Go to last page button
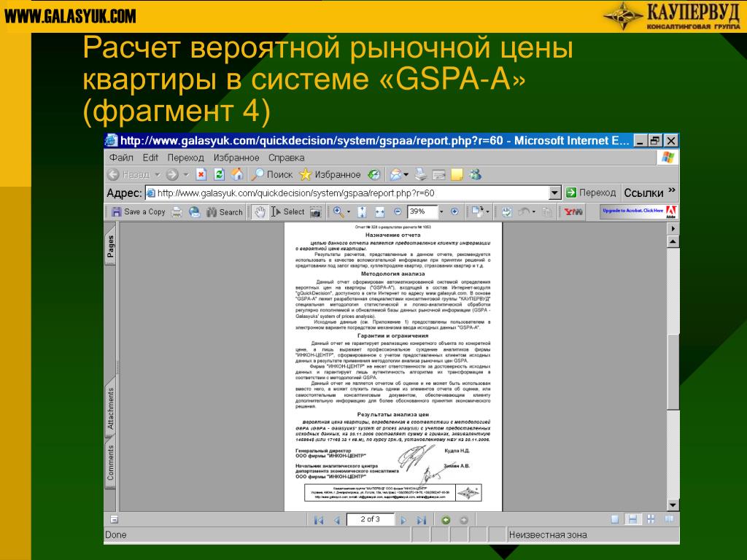The width and height of the screenshot is (747, 560). tap(421, 520)
